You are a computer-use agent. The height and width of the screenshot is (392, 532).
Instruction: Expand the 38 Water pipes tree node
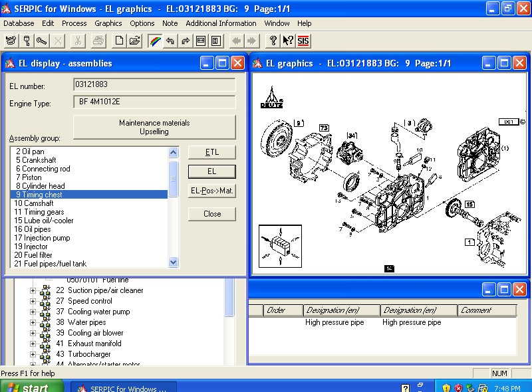pyautogui.click(x=33, y=322)
